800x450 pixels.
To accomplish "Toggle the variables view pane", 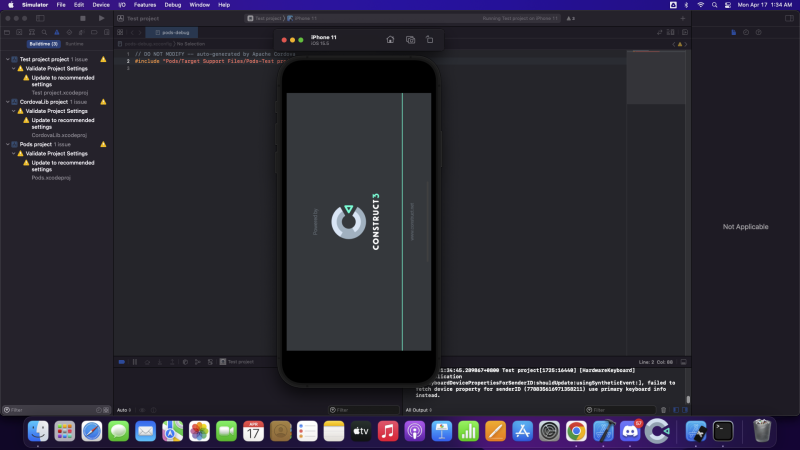I will pyautogui.click(x=676, y=410).
